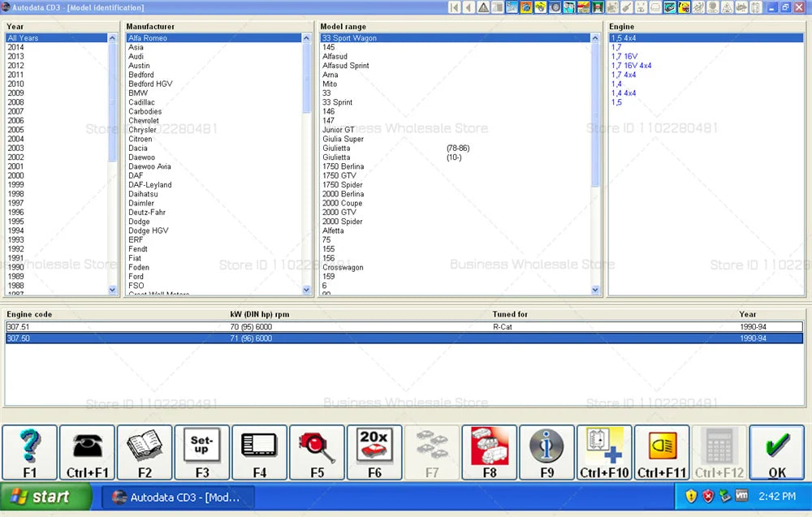Click the Ctrl+F10 add notes button
812x517 pixels.
[605, 452]
